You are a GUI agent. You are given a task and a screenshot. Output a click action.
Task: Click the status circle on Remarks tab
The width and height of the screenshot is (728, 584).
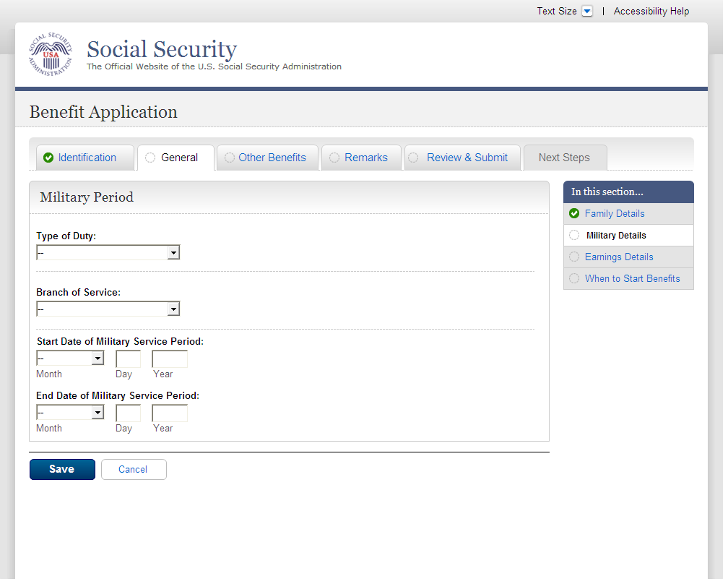pos(334,158)
